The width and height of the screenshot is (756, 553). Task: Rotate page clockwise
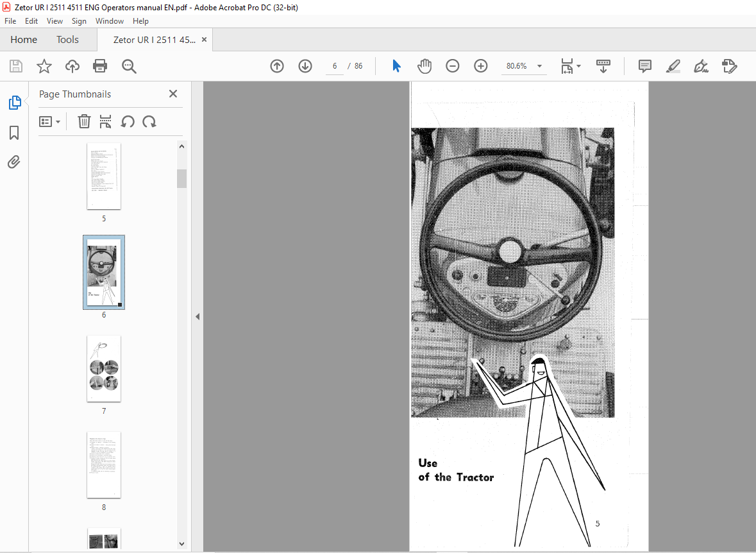149,122
